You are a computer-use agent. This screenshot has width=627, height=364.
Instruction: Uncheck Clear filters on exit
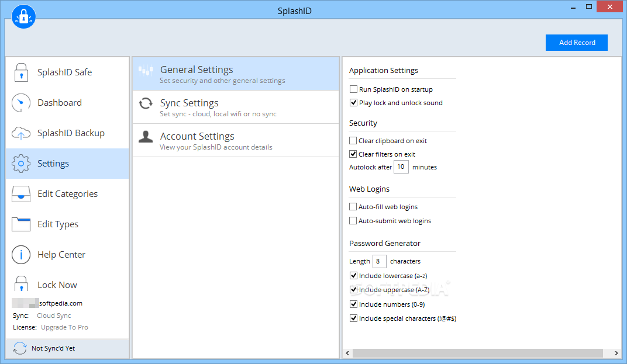(x=353, y=154)
